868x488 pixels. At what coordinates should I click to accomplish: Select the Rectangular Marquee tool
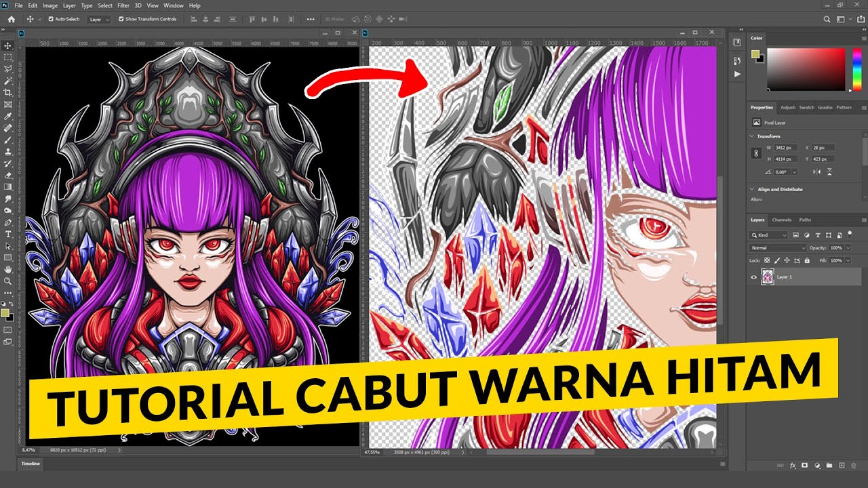pos(8,57)
